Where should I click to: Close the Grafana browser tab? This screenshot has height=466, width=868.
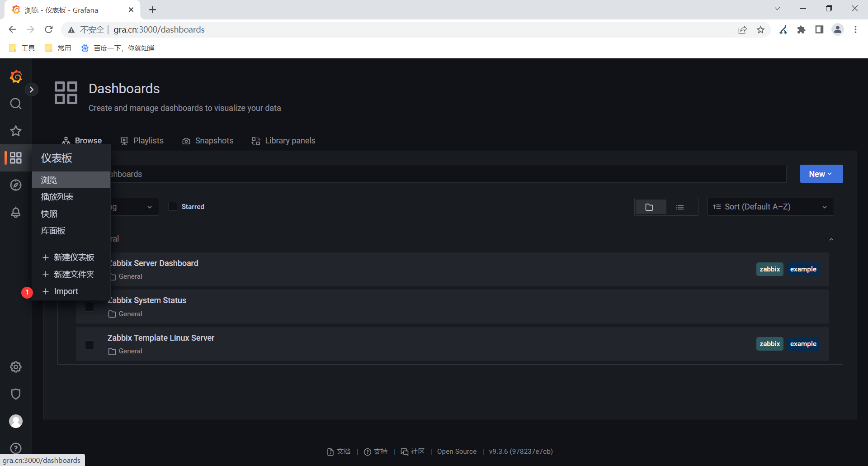[x=131, y=10]
